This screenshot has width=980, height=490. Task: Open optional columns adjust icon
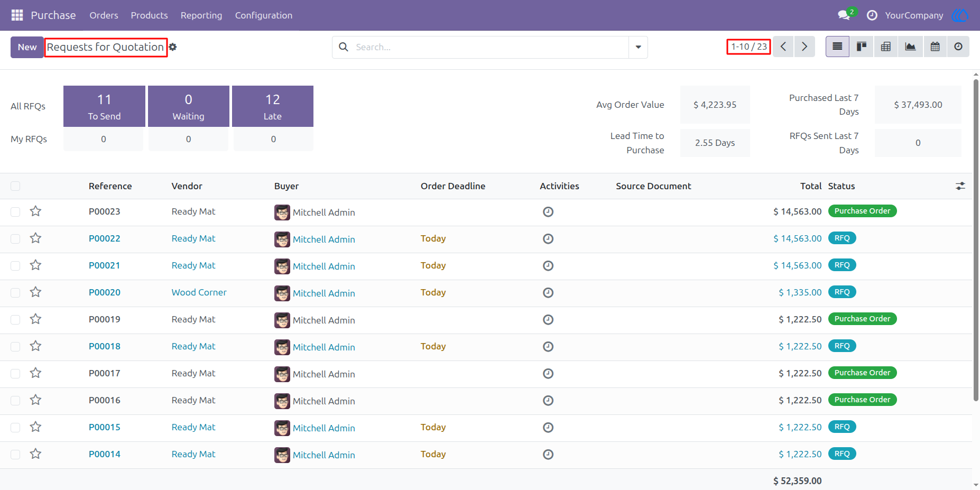960,186
